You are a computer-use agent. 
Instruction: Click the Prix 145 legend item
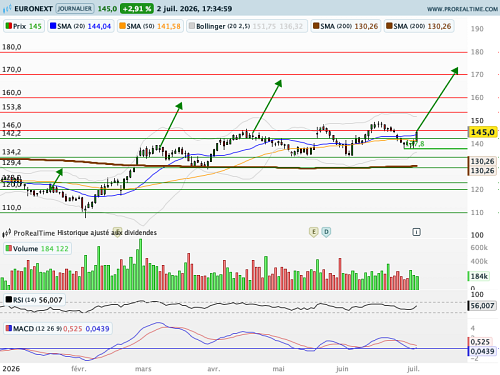[x=24, y=26]
